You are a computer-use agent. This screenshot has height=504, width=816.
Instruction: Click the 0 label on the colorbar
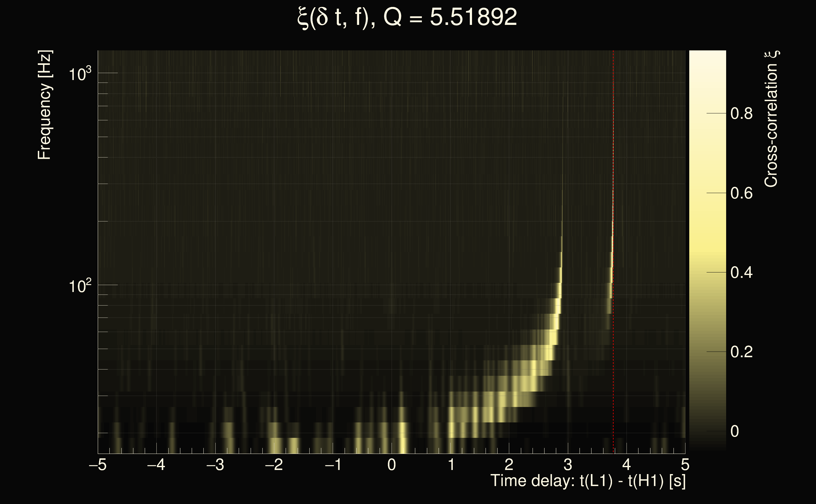coord(735,431)
